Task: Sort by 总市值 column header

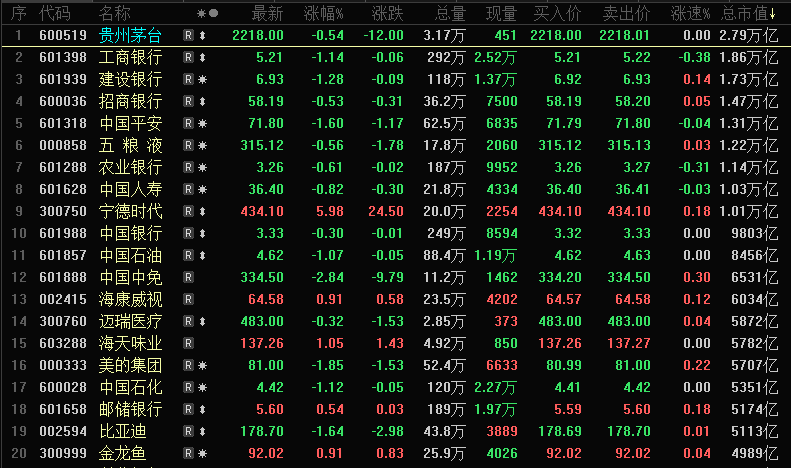Action: click(748, 13)
